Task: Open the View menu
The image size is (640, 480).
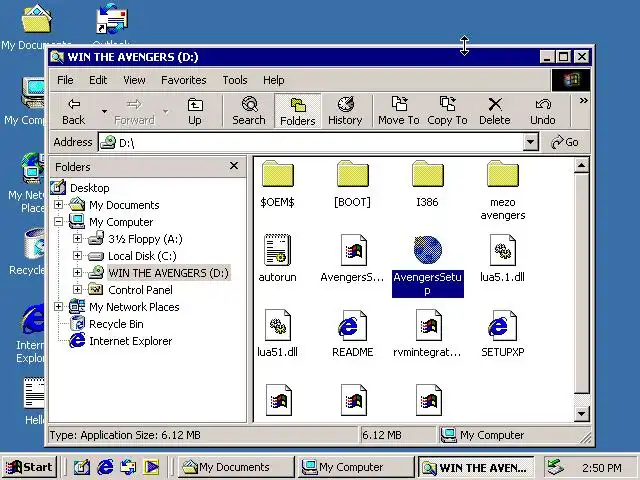Action: point(134,80)
